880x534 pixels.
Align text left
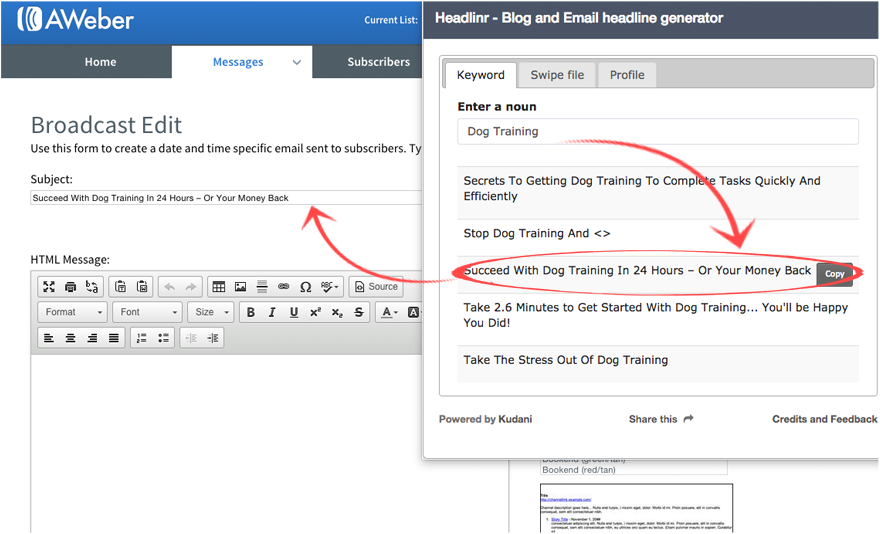click(x=49, y=338)
